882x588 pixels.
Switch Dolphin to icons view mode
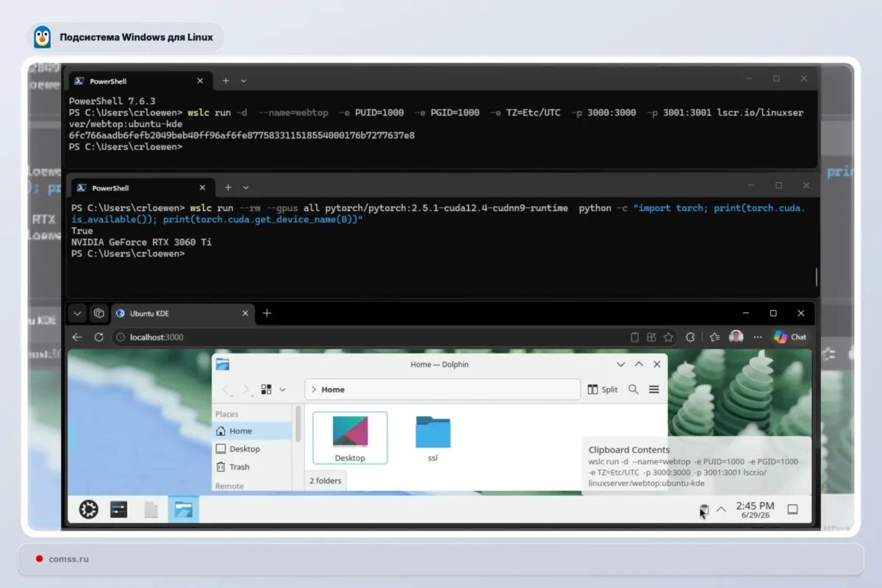point(267,390)
